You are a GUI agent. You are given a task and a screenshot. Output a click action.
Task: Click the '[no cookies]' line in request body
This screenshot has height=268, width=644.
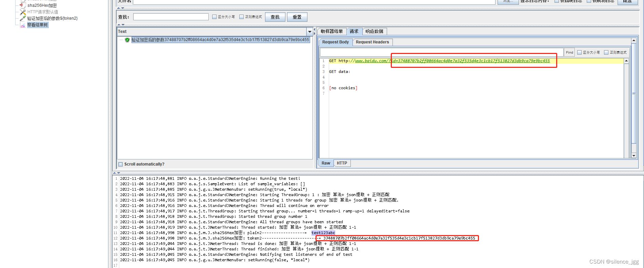[x=343, y=88]
